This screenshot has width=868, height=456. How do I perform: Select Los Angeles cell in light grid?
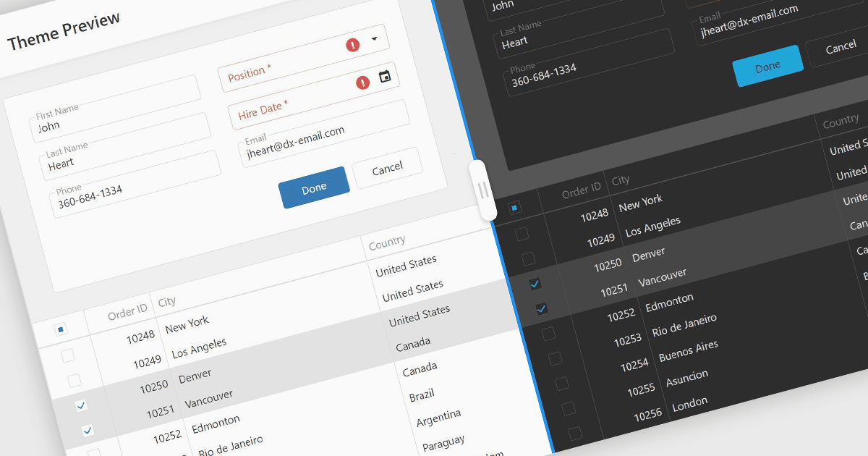point(199,347)
